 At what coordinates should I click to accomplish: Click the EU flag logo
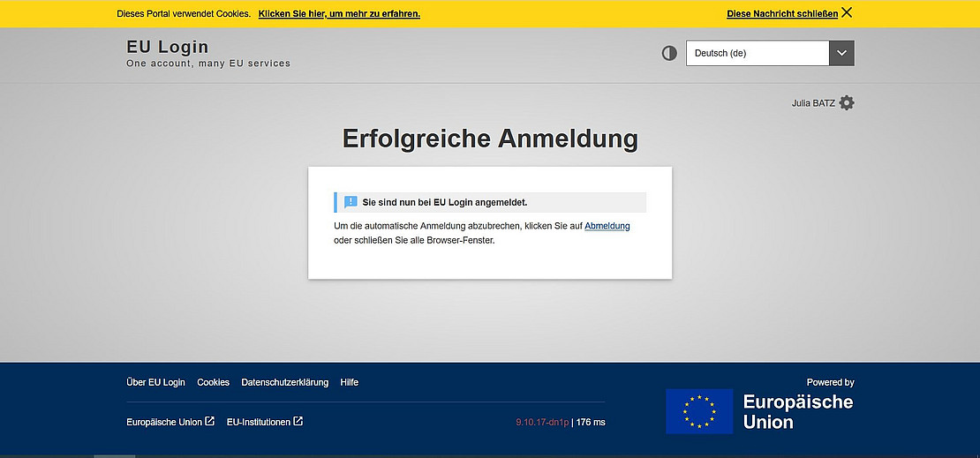click(x=699, y=411)
